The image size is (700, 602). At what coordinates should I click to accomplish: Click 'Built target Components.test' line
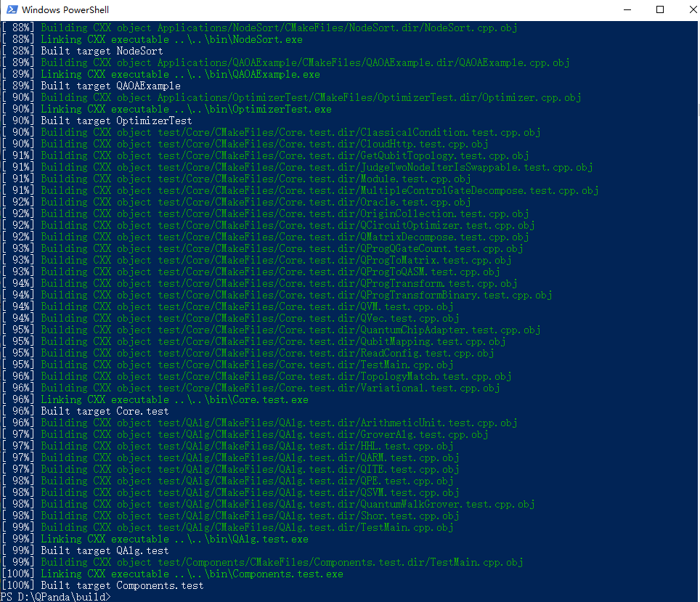[102, 585]
